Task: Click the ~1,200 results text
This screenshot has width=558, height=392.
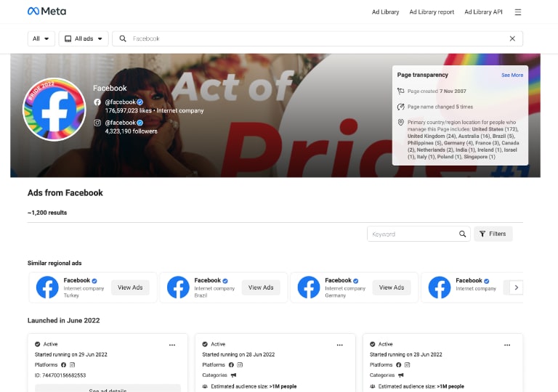Action: click(47, 213)
